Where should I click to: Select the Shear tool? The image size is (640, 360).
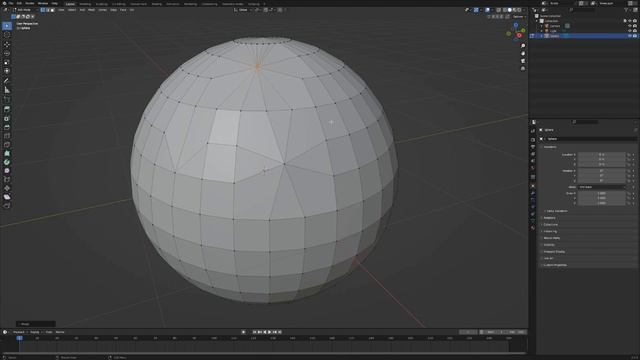[x=7, y=197]
